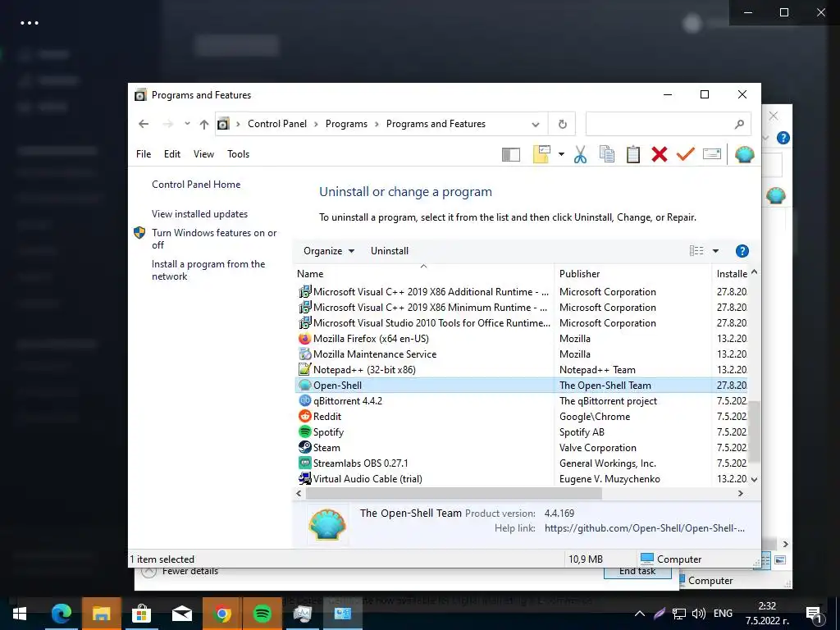Select the Open-Shell program row
This screenshot has height=630, width=840.
pyautogui.click(x=522, y=386)
